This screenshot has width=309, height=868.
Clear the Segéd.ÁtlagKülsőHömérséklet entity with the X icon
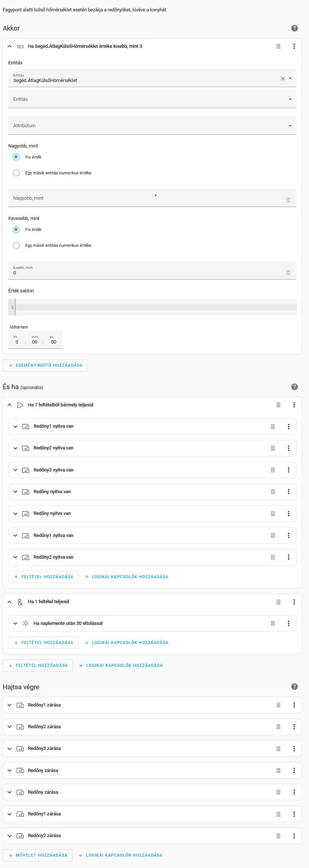[283, 79]
